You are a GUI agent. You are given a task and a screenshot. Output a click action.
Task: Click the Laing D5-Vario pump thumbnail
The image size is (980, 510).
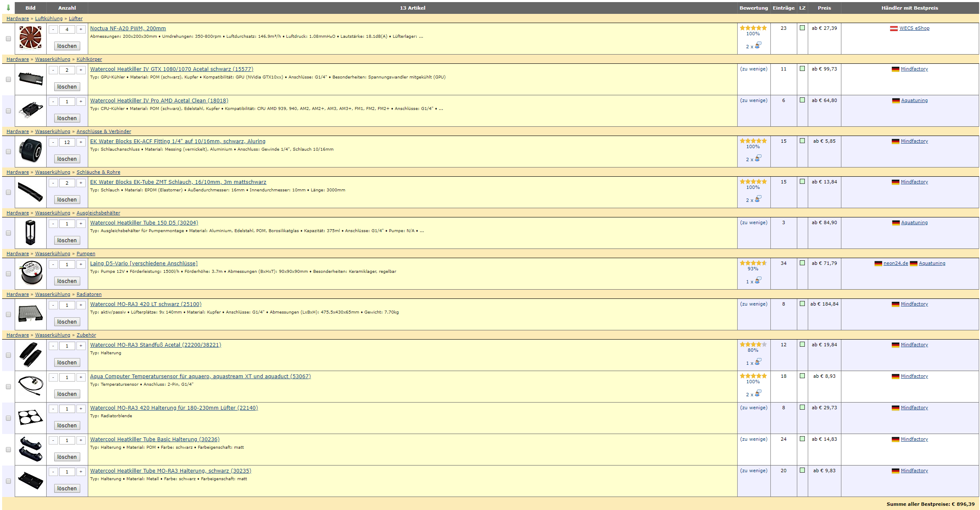point(31,273)
